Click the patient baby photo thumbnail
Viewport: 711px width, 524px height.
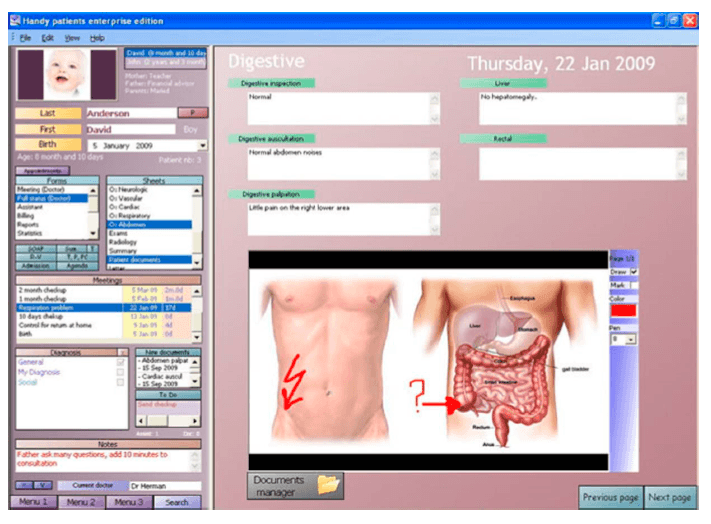(x=67, y=73)
